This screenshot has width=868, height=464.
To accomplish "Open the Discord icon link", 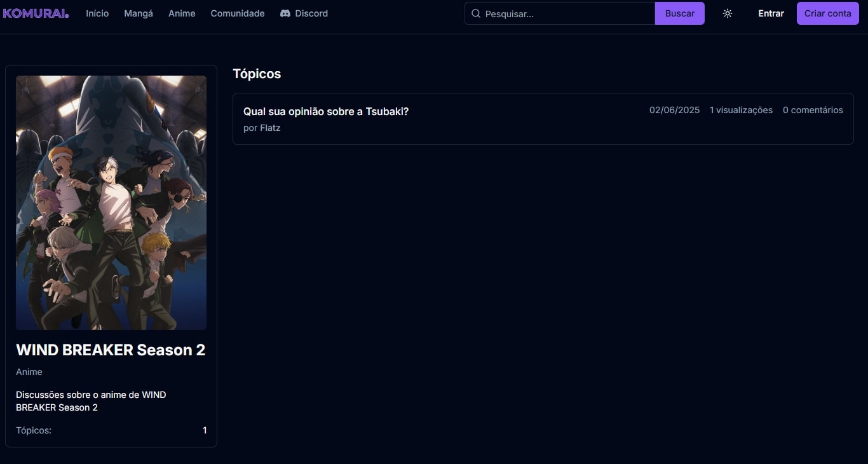I will tap(285, 13).
